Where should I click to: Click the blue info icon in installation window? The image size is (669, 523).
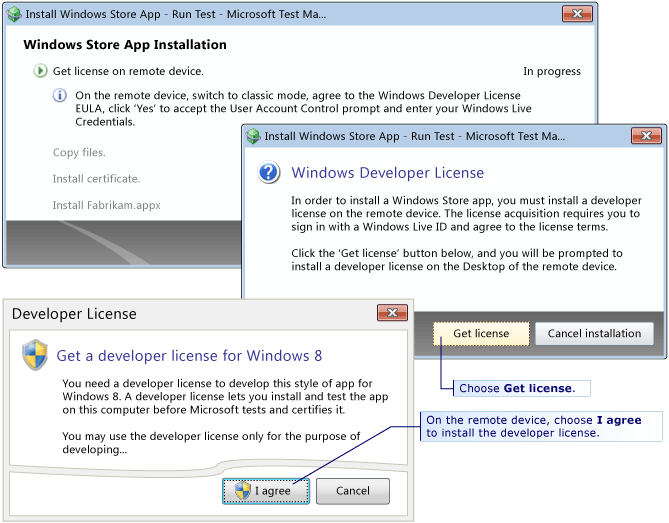tap(60, 95)
